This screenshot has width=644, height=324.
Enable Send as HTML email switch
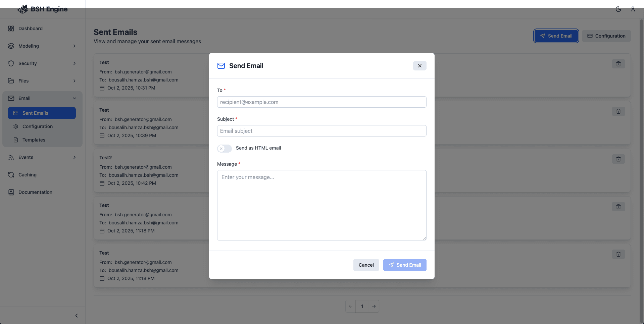[x=224, y=148]
